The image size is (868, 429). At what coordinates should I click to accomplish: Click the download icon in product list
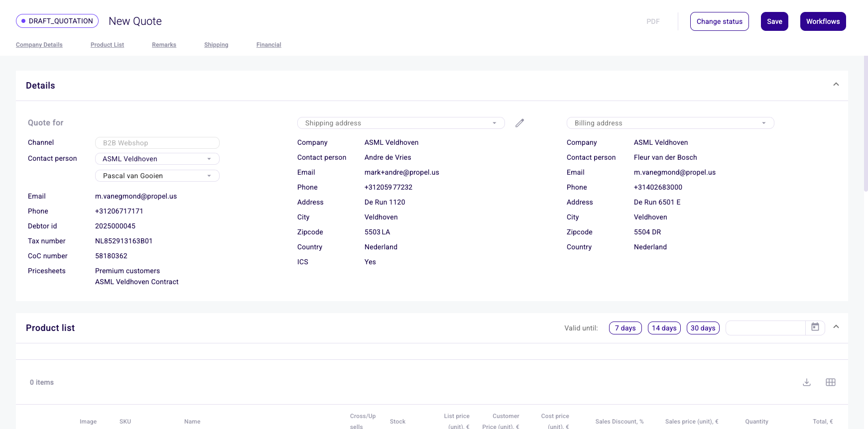[807, 382]
